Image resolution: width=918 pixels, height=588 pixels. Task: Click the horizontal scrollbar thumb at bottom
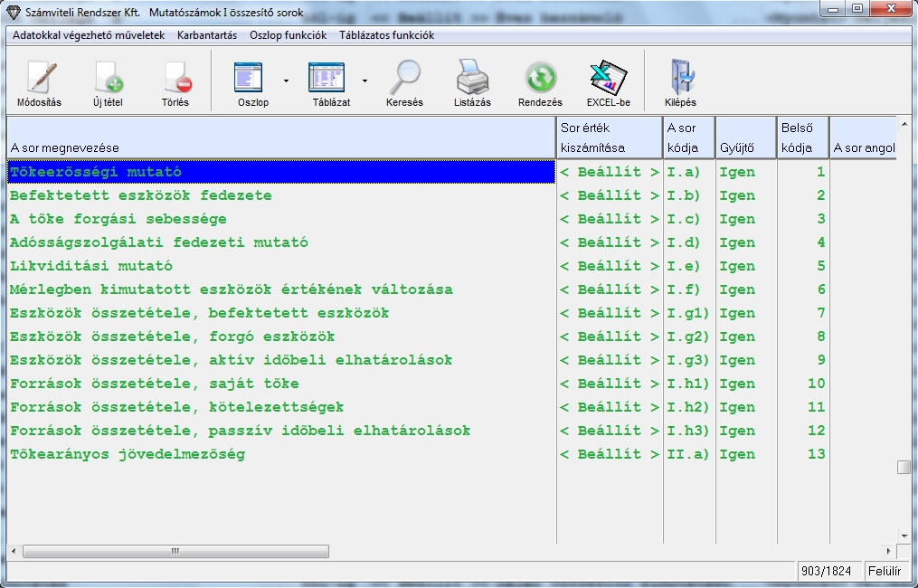point(175,551)
